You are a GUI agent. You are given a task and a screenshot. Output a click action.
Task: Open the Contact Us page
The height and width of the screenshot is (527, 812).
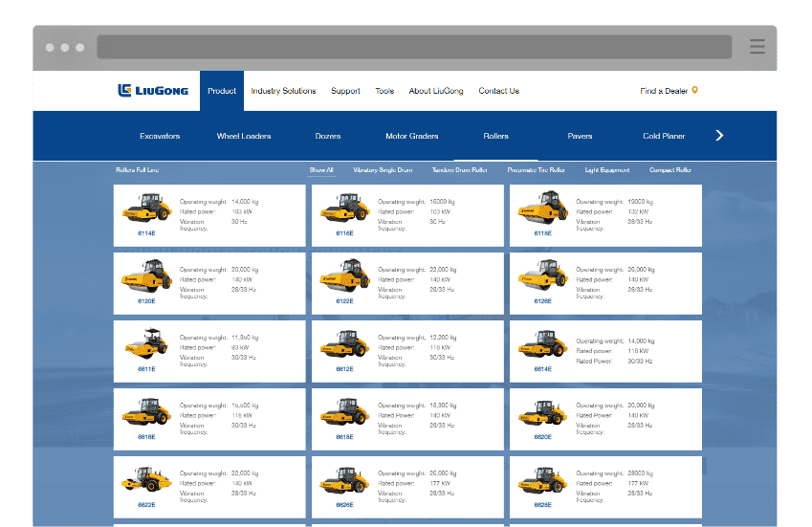(498, 91)
